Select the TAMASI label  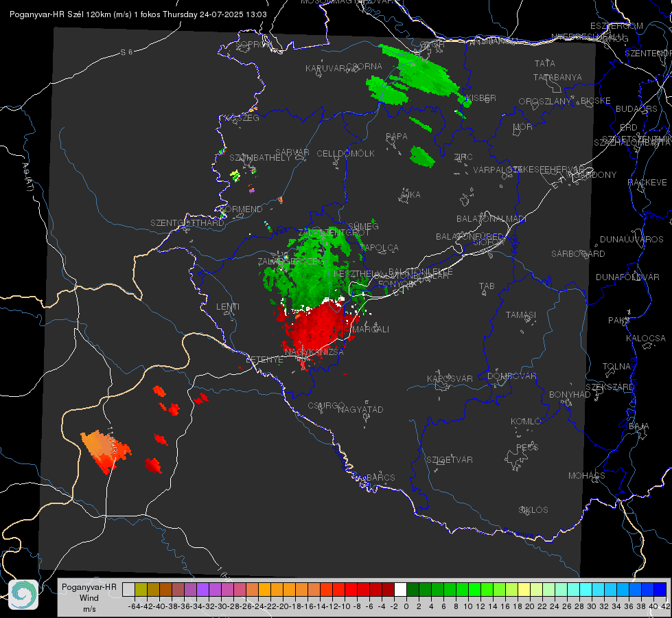521,314
